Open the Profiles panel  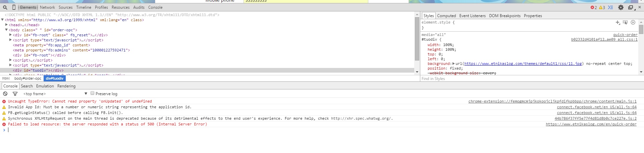pos(101,7)
